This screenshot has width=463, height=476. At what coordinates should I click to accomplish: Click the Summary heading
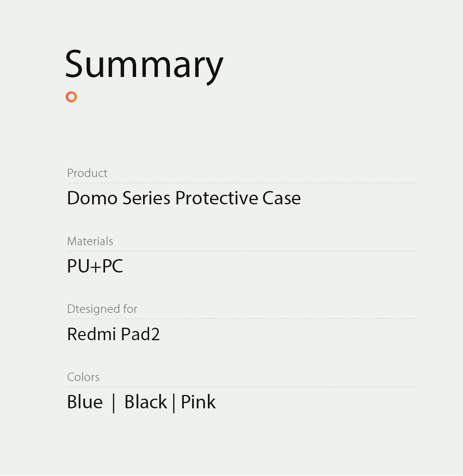pos(144,65)
